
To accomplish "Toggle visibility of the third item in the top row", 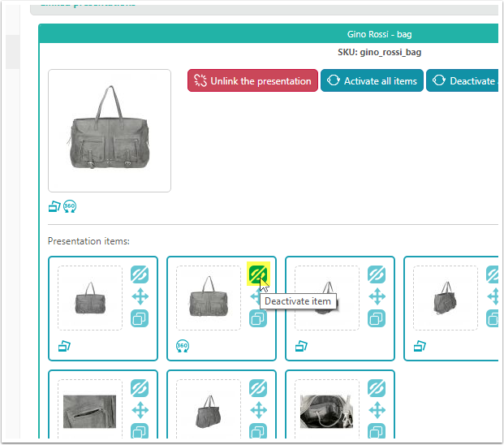I will pos(377,274).
